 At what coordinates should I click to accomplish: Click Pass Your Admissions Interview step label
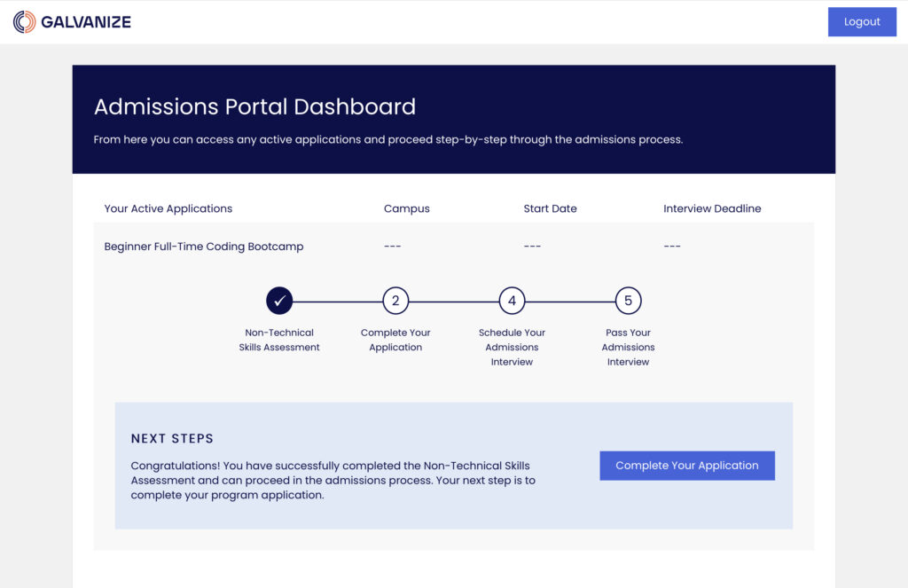point(628,347)
